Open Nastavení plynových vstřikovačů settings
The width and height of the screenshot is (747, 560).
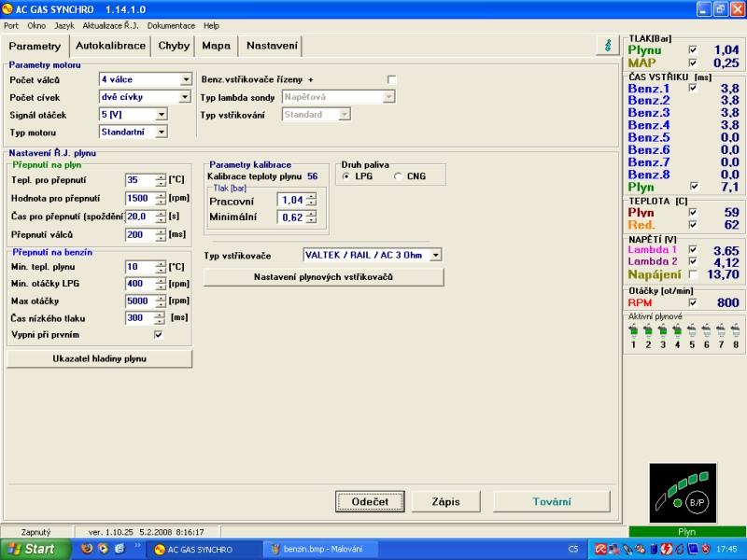point(323,277)
